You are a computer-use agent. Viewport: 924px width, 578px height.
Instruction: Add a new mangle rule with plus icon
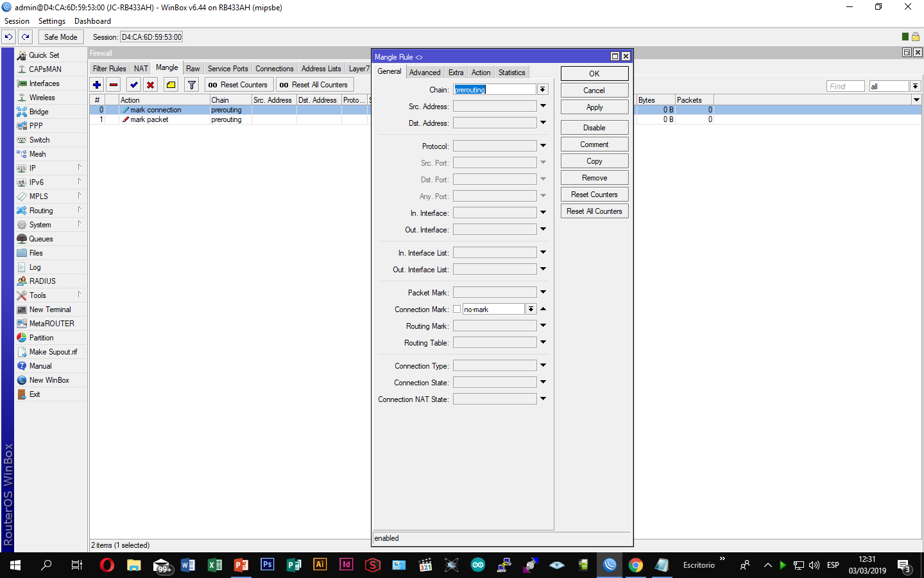point(97,85)
